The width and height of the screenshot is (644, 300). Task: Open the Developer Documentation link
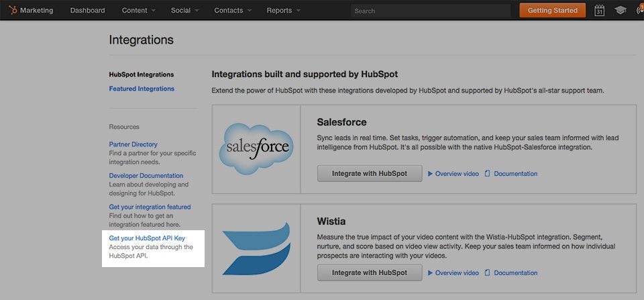pos(146,175)
